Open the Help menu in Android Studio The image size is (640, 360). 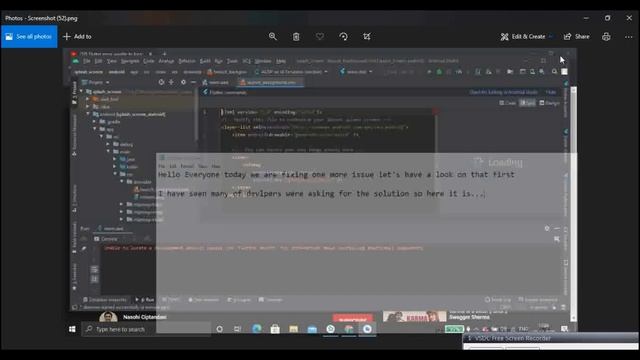(281, 61)
